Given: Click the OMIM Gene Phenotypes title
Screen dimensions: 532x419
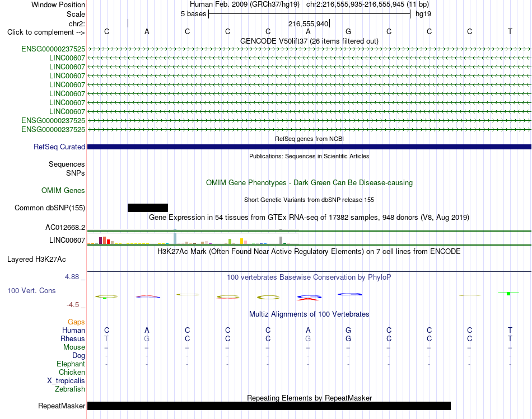Looking at the screenshot, I should point(309,183).
